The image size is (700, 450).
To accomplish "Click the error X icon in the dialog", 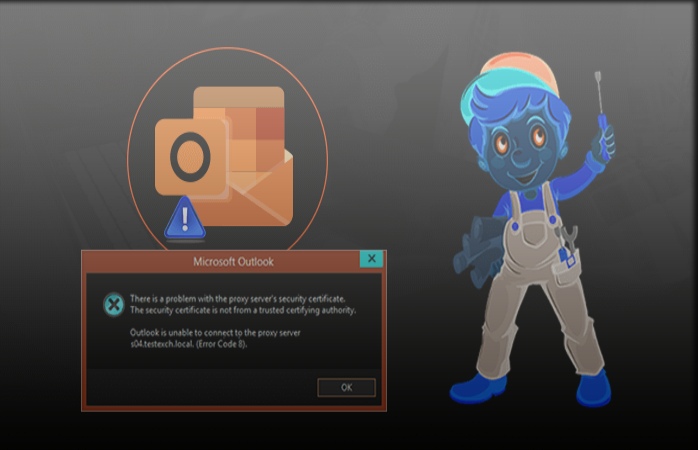I will pyautogui.click(x=114, y=305).
